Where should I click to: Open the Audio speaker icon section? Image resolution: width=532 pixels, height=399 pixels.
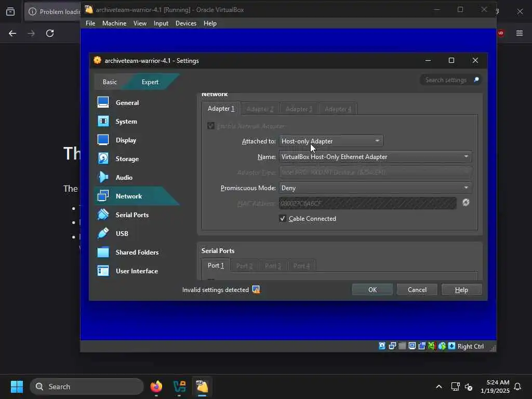coord(103,177)
